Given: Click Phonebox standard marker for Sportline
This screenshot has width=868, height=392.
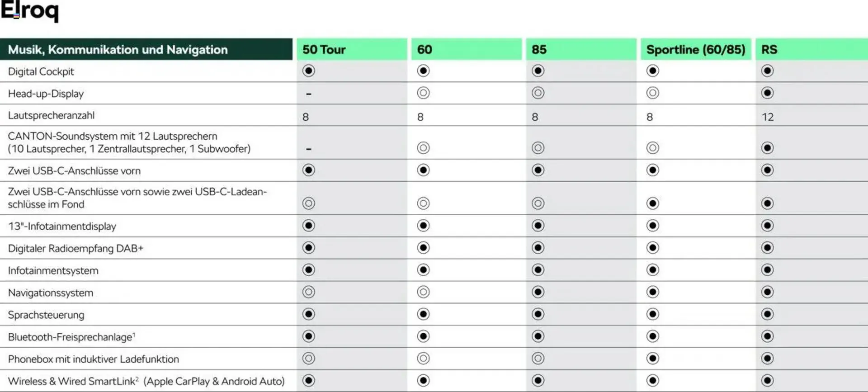Looking at the screenshot, I should pos(652,359).
